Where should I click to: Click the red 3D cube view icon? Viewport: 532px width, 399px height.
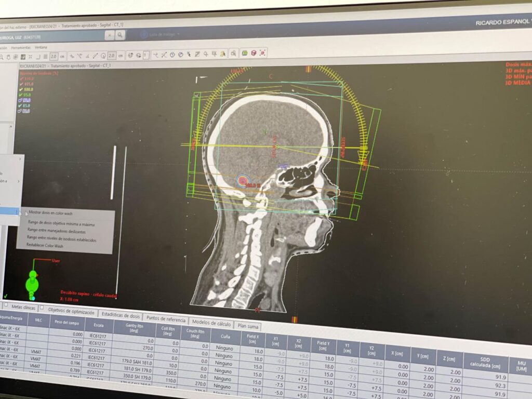(x=254, y=53)
